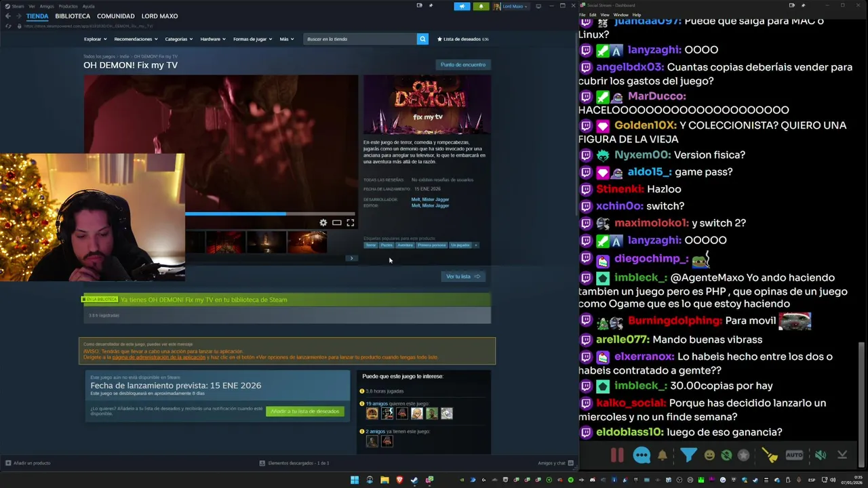Expand the Recomendaciones dropdown
The width and height of the screenshot is (868, 488).
coord(136,39)
